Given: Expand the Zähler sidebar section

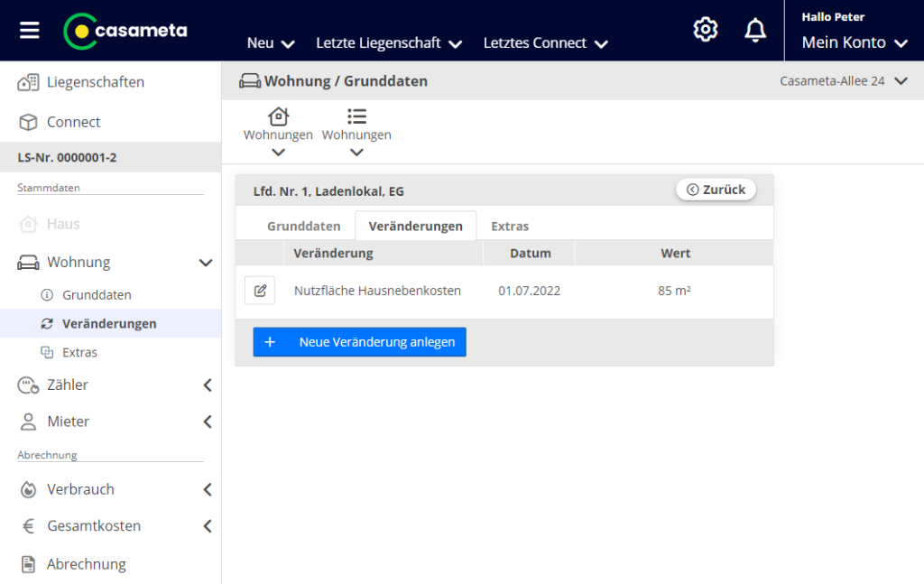Looking at the screenshot, I should [x=208, y=385].
